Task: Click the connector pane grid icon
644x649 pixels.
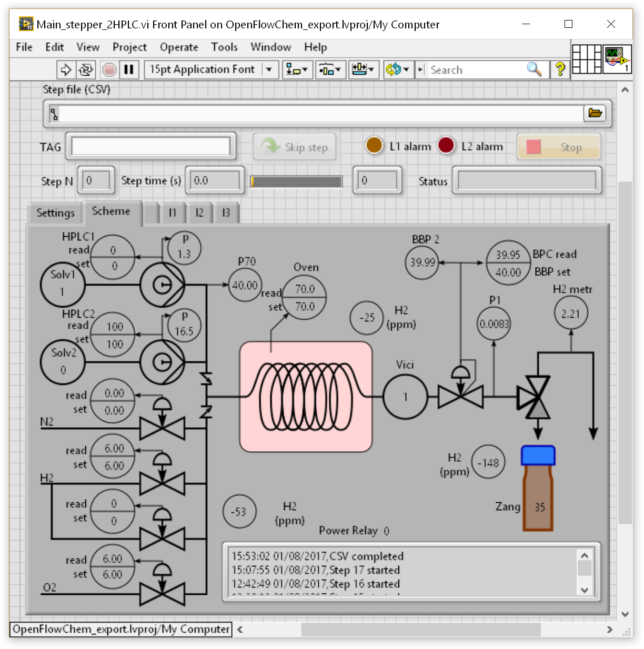Action: tap(587, 58)
